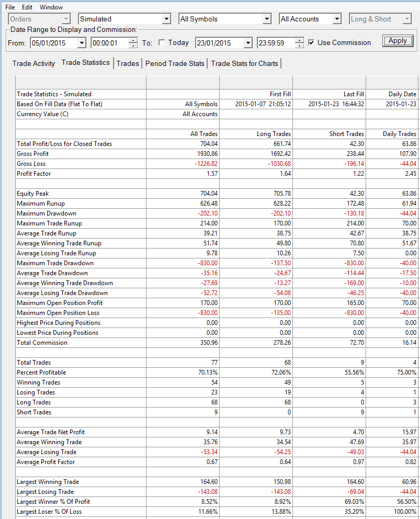
Task: Click the Profit Factor row label
Action: pyautogui.click(x=34, y=174)
